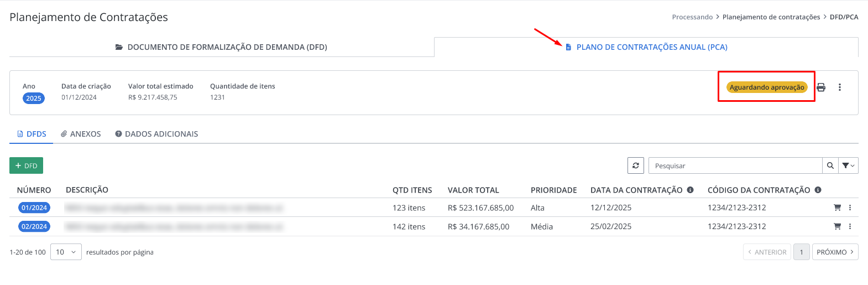Go to next page with Próximo

[x=835, y=252]
